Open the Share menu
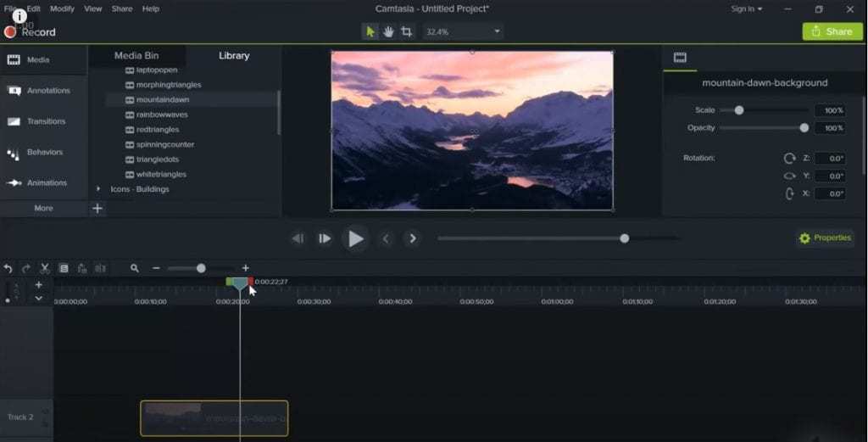 pyautogui.click(x=122, y=8)
